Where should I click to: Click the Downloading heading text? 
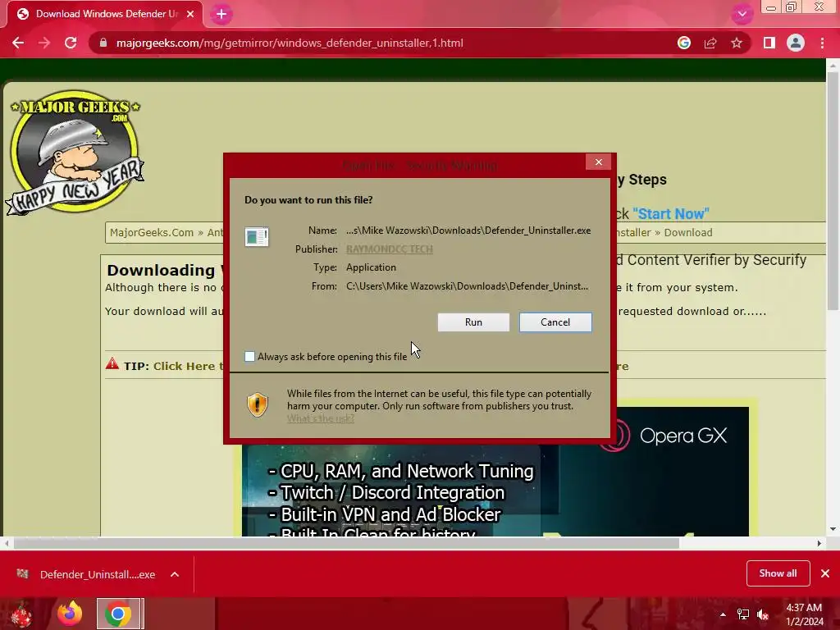click(x=161, y=270)
